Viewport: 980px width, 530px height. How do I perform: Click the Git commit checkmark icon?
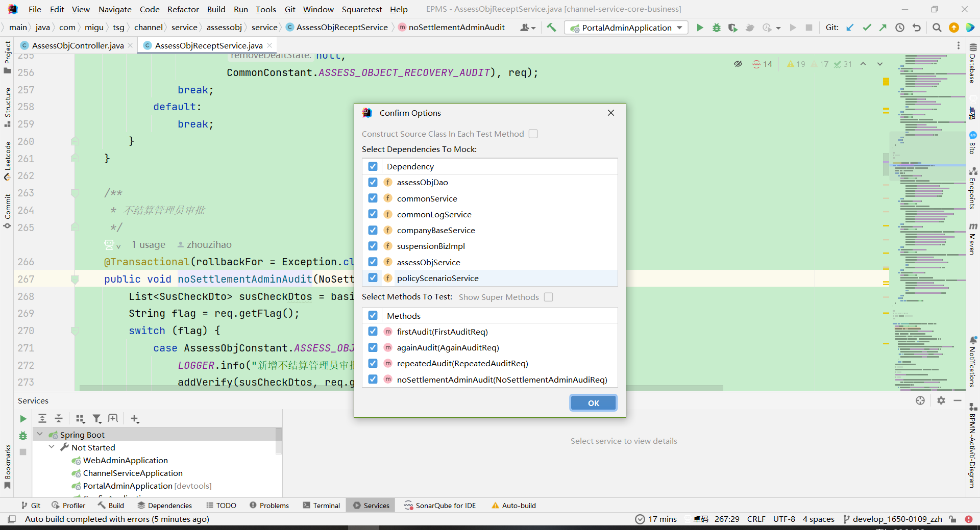click(867, 28)
